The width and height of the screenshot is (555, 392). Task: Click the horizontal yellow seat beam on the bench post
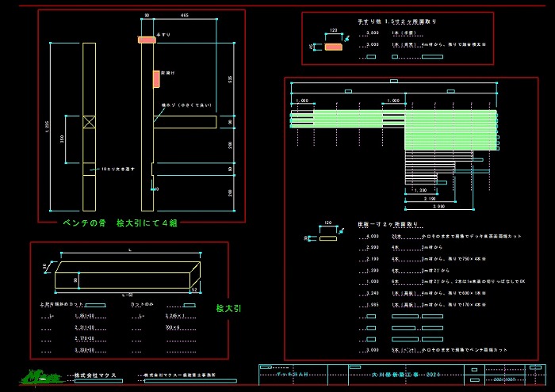point(185,122)
